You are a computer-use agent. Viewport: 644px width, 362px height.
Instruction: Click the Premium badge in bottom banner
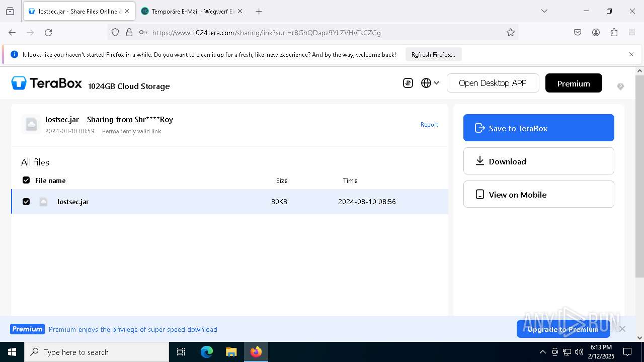[x=27, y=329]
